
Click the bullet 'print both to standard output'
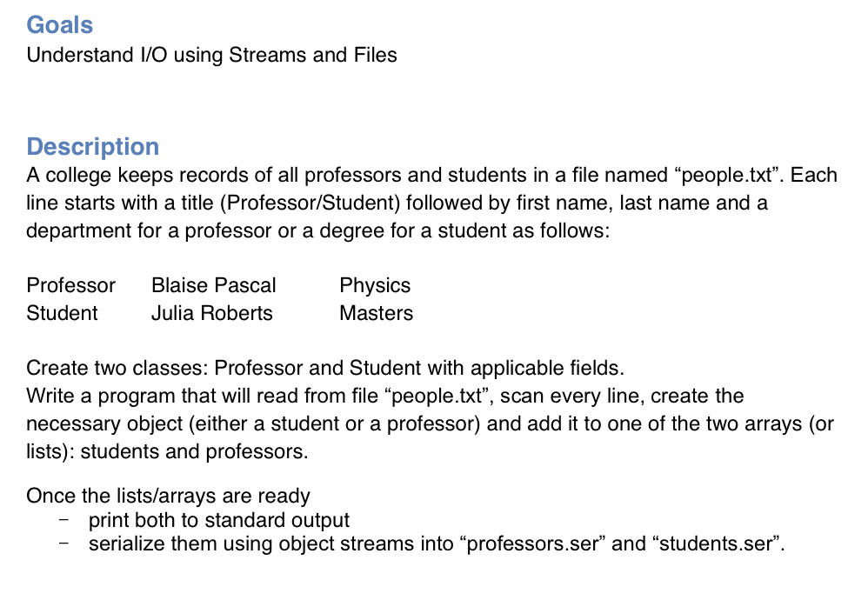pyautogui.click(x=219, y=520)
